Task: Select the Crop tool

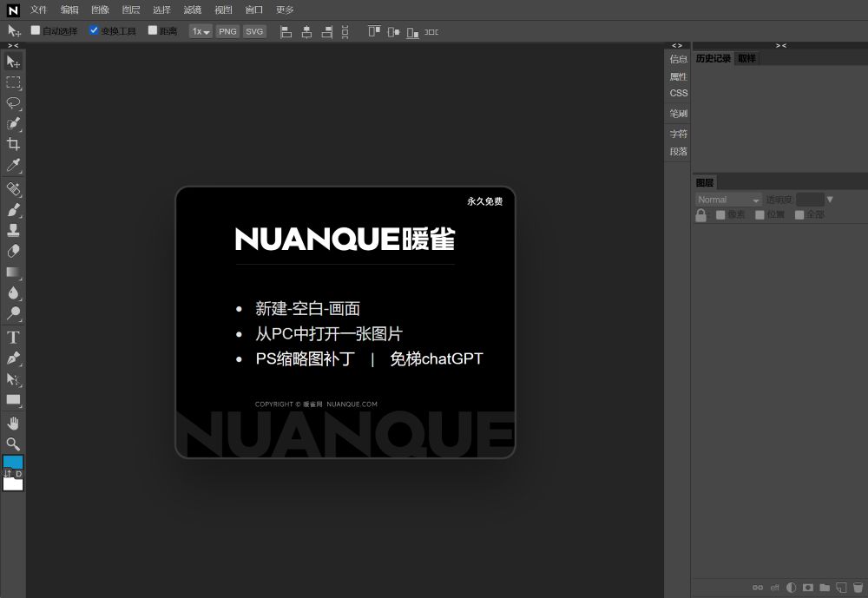Action: (x=13, y=144)
